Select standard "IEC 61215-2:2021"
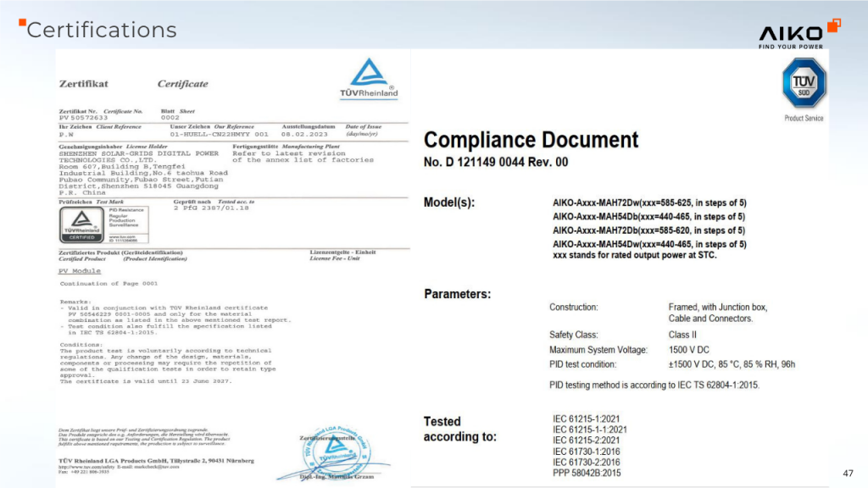The height and width of the screenshot is (488, 868). coord(587,441)
